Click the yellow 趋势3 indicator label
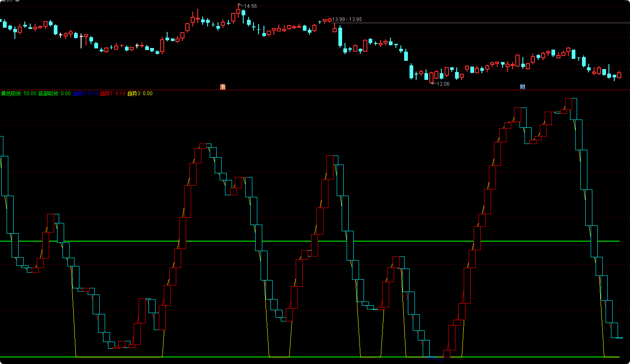This screenshot has width=630, height=364. pyautogui.click(x=134, y=93)
